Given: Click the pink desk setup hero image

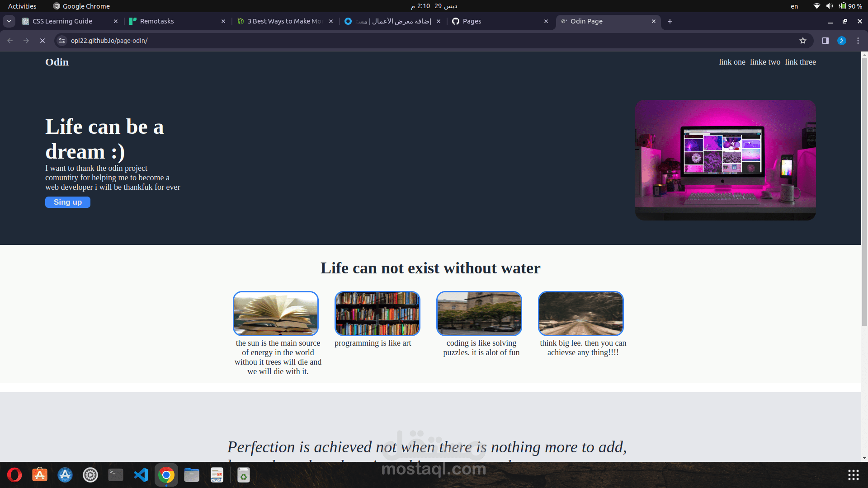Looking at the screenshot, I should coord(726,160).
